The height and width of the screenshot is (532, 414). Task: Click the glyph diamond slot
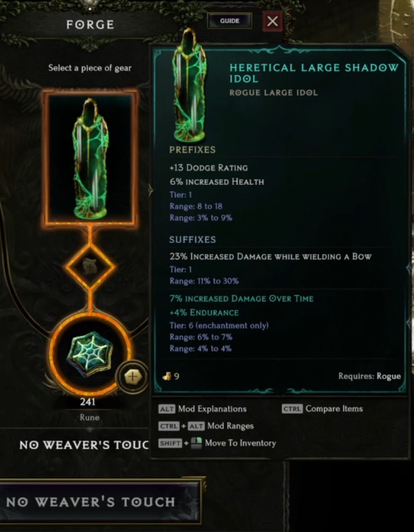[x=90, y=267]
